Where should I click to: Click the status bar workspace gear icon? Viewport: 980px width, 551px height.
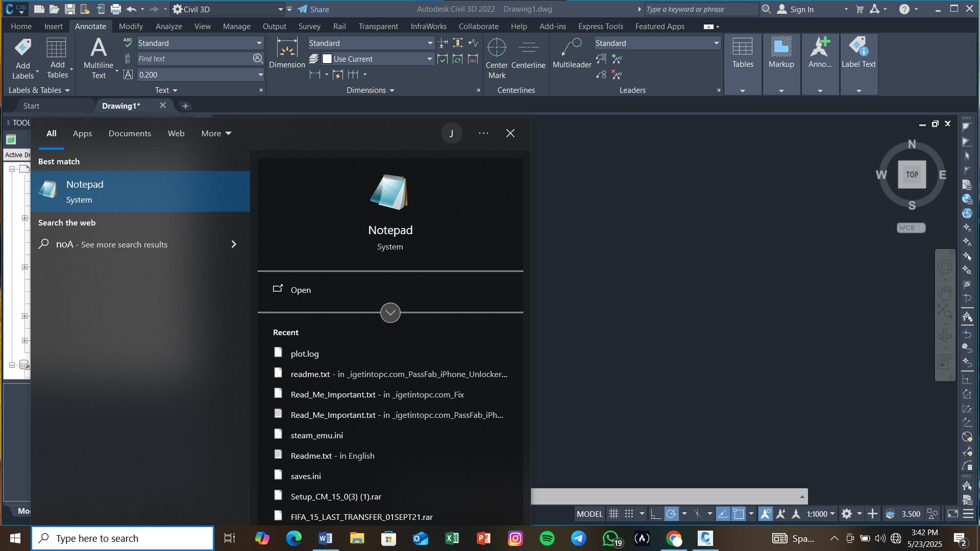(846, 514)
